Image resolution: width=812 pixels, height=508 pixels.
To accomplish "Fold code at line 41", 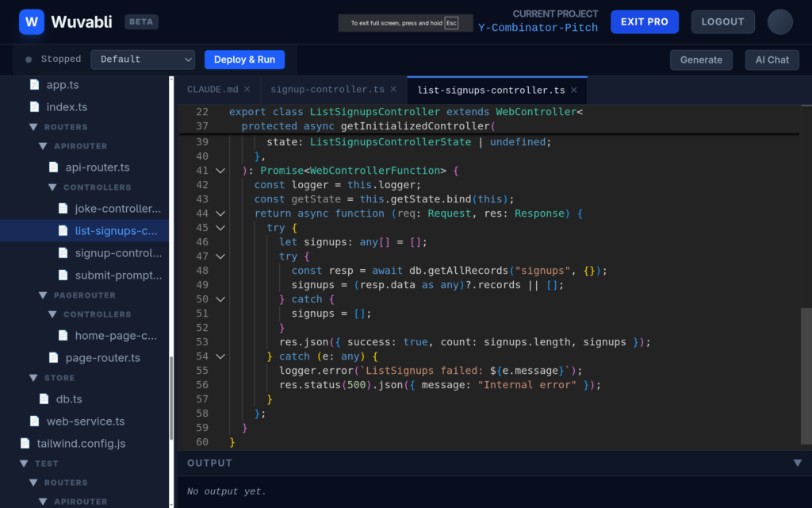I will tap(220, 171).
